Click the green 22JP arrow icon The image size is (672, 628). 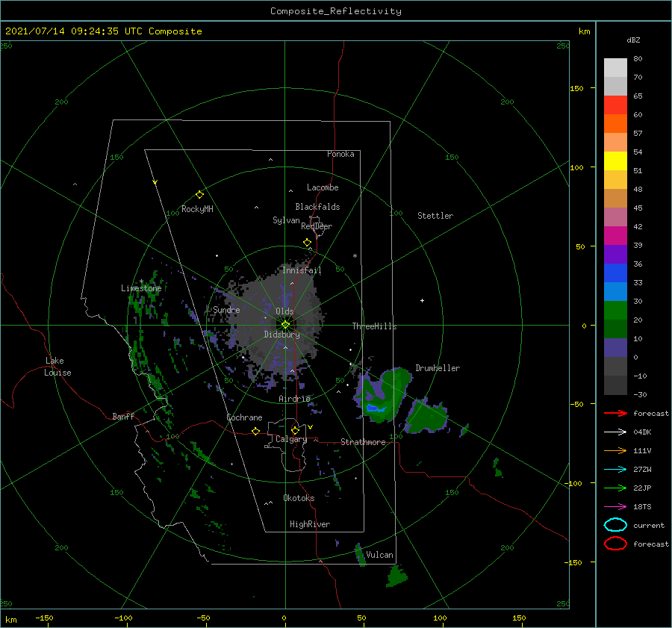pyautogui.click(x=615, y=488)
